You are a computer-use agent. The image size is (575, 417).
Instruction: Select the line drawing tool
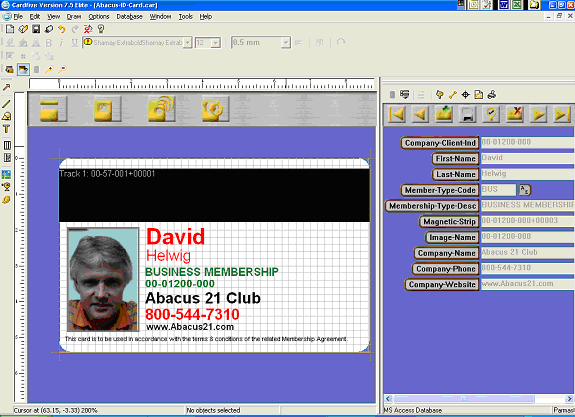coord(6,104)
